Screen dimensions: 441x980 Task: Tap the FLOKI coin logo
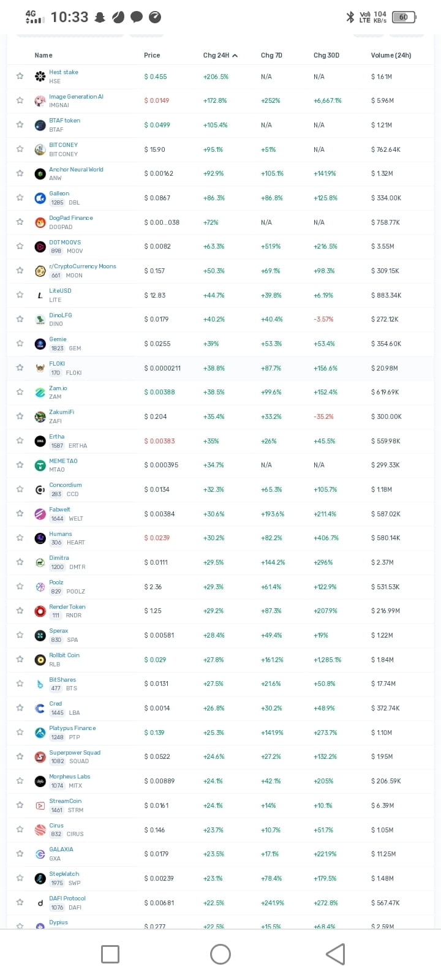click(40, 368)
